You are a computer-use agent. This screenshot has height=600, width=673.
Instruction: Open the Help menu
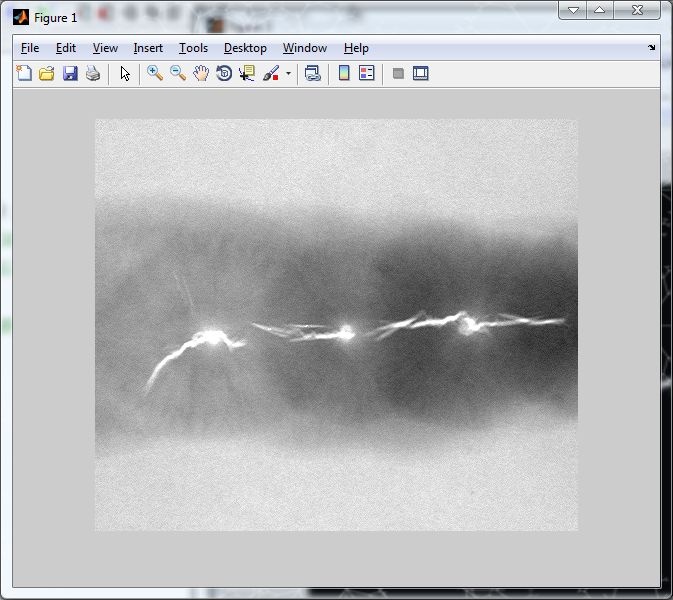pyautogui.click(x=356, y=48)
